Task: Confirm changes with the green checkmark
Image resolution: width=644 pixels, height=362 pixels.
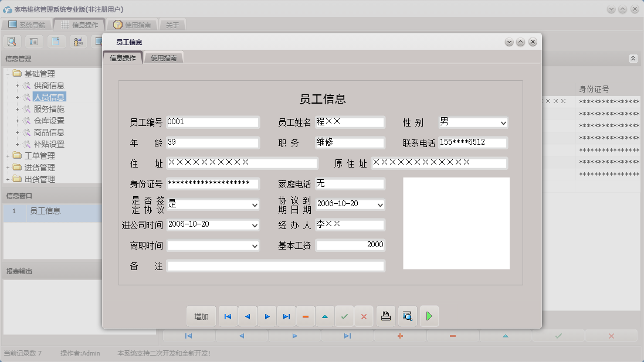Action: (344, 316)
